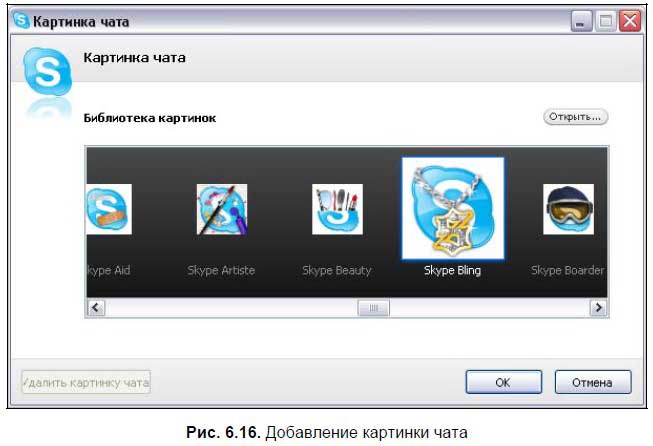Click the Skype icon in title bar
The width and height of the screenshot is (653, 446).
coord(20,20)
